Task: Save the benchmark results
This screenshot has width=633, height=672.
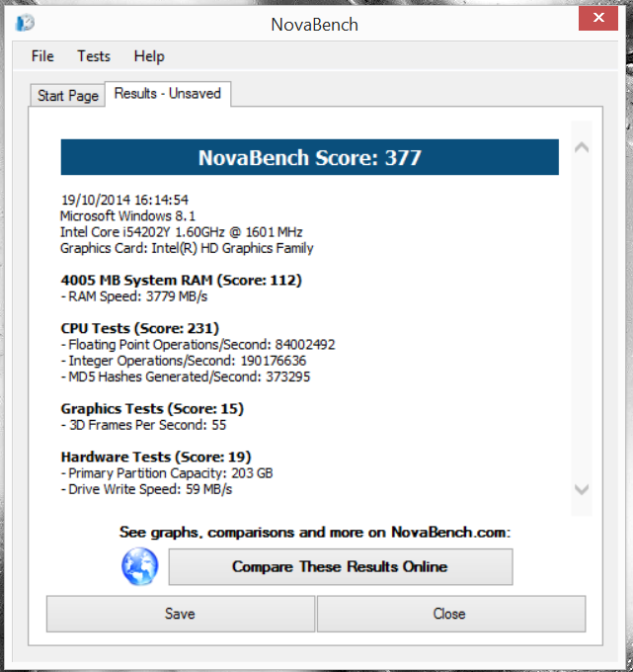Action: click(181, 614)
